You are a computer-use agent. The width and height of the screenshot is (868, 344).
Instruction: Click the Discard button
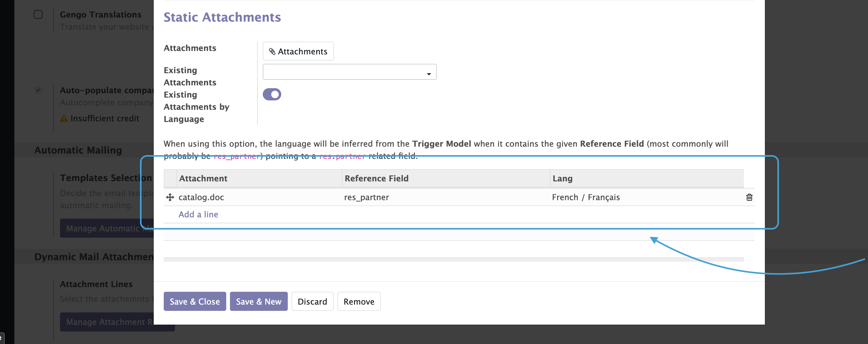coord(312,301)
